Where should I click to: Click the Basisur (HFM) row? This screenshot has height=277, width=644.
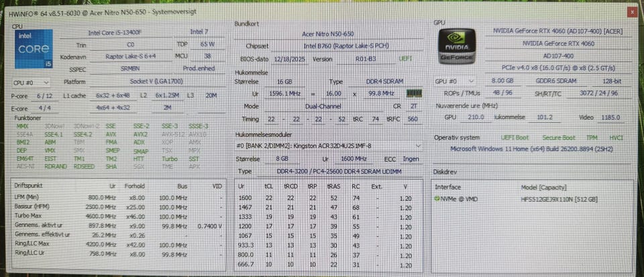[x=118, y=207]
